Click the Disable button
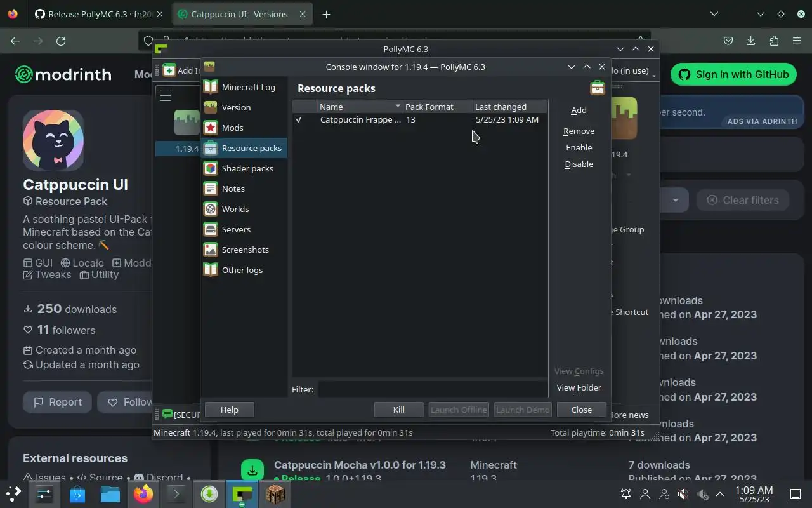 (579, 164)
